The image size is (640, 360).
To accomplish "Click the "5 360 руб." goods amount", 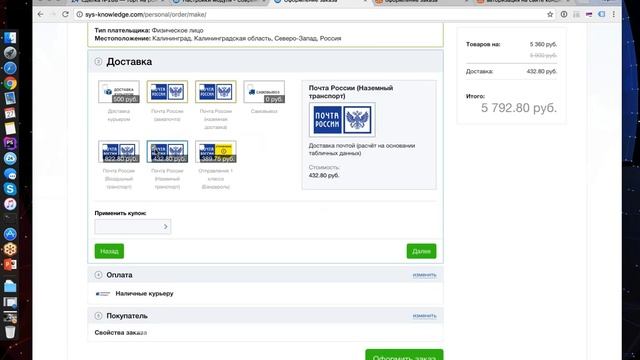I will [543, 44].
